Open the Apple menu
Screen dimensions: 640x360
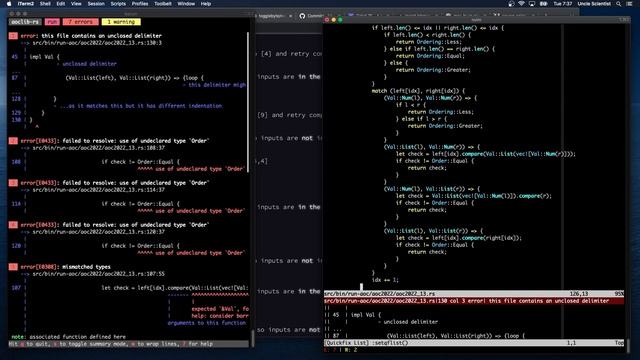(x=9, y=4)
